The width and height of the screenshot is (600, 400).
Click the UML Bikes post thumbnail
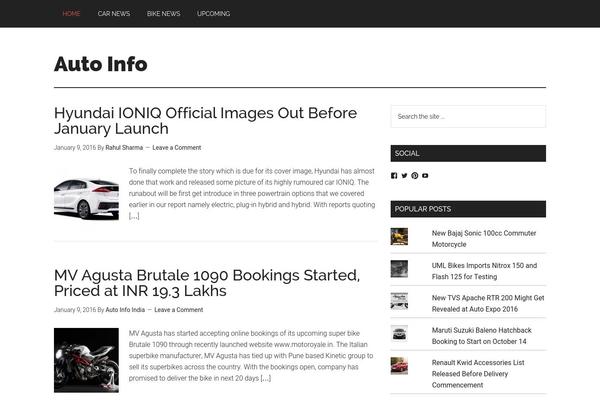[x=399, y=269]
